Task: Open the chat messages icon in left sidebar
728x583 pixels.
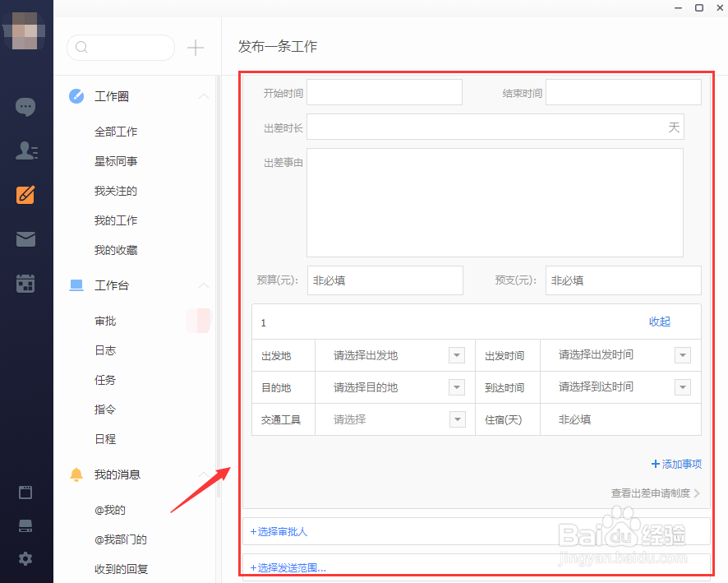Action: coord(25,107)
